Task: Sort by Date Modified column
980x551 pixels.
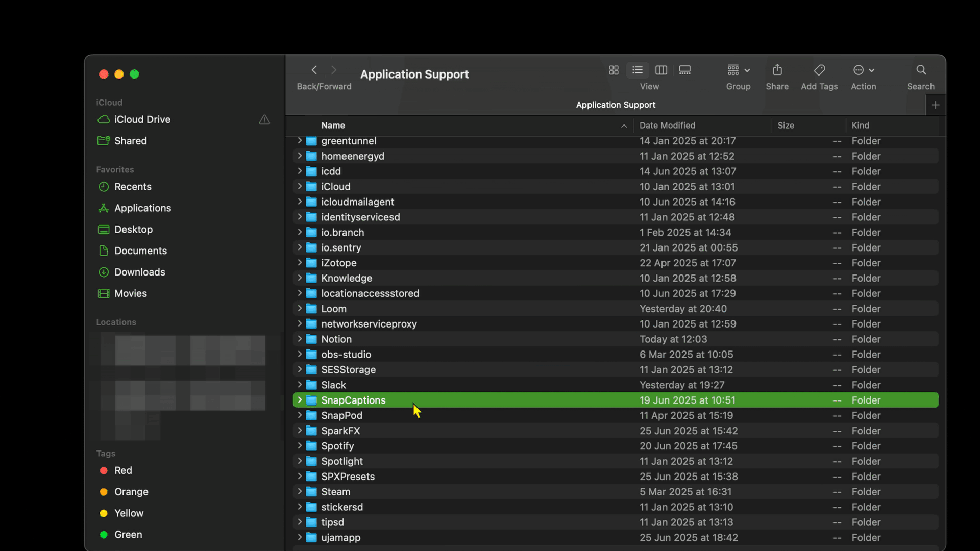Action: [667, 126]
